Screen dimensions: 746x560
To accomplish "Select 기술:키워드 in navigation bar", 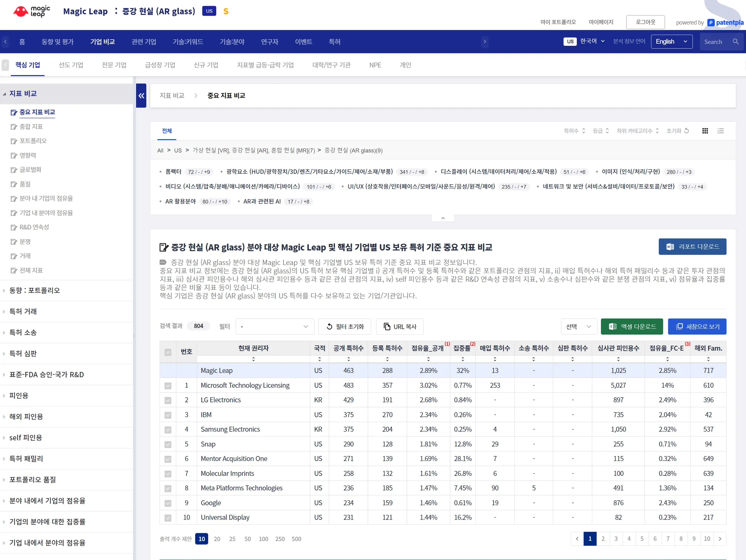I will click(188, 42).
